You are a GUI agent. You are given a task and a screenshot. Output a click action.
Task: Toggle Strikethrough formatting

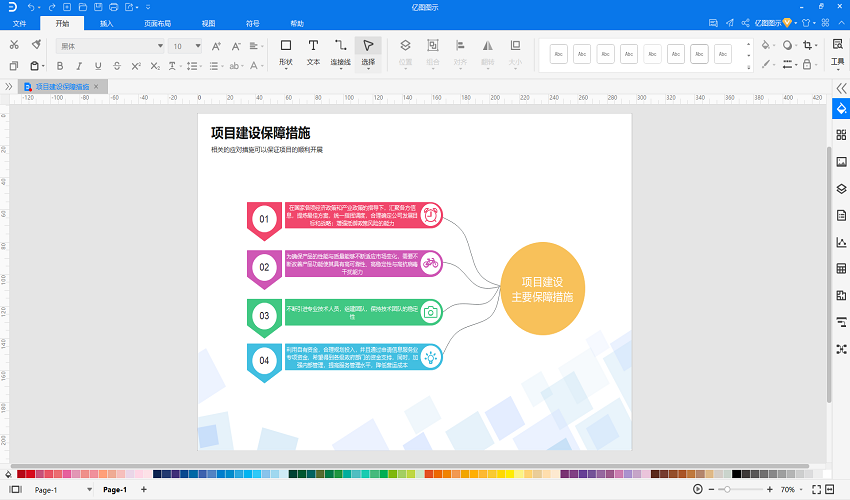pyautogui.click(x=117, y=66)
